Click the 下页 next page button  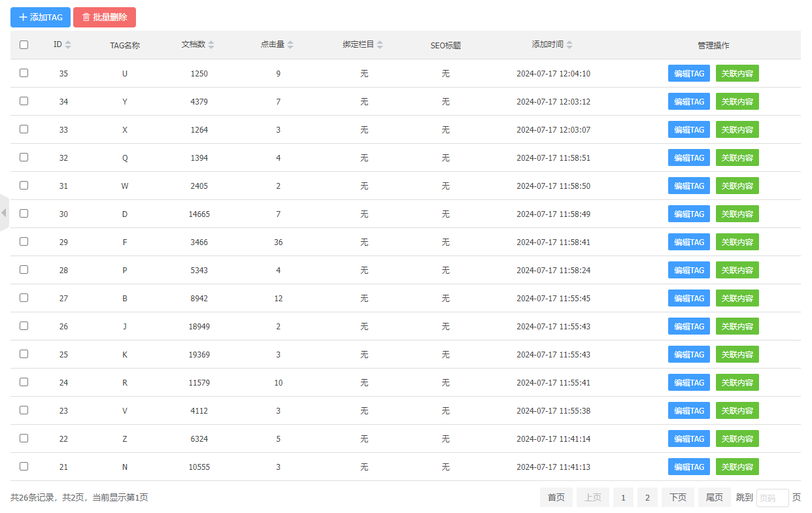click(677, 498)
